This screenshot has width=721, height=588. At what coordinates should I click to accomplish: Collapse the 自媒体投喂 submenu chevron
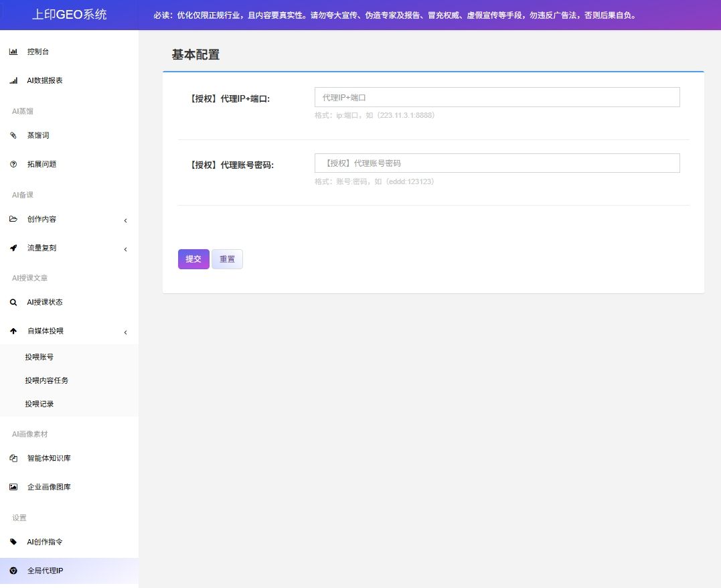125,332
